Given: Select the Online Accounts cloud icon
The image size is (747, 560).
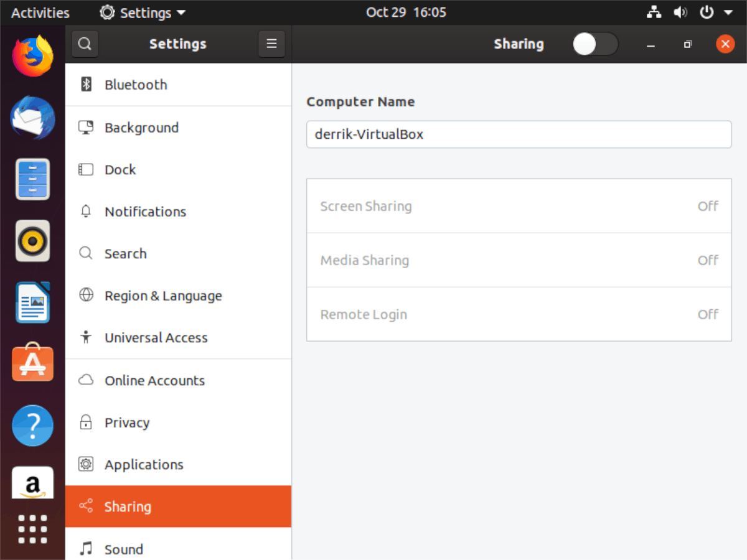Looking at the screenshot, I should tap(85, 380).
